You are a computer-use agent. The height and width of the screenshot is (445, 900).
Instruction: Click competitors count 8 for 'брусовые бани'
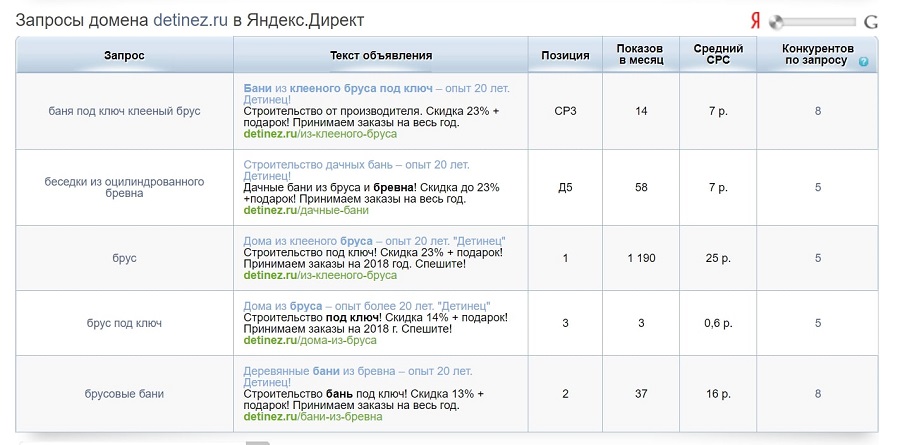pyautogui.click(x=818, y=394)
